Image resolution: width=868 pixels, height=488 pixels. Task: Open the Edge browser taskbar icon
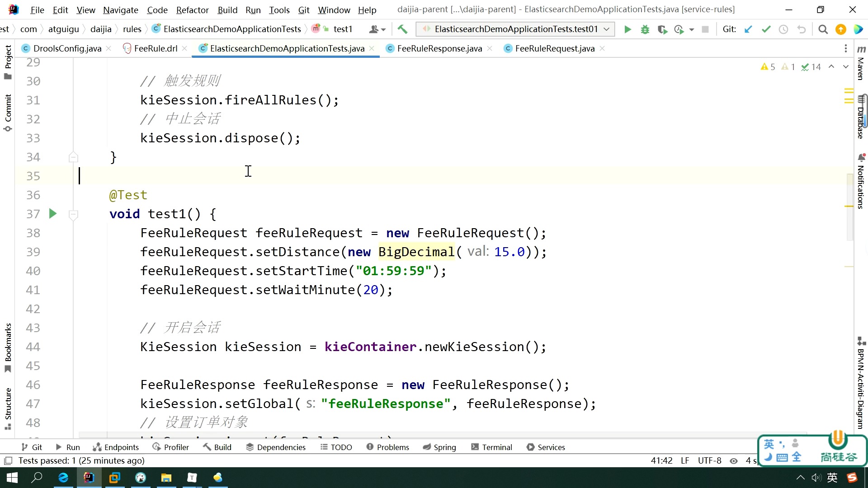pyautogui.click(x=63, y=478)
